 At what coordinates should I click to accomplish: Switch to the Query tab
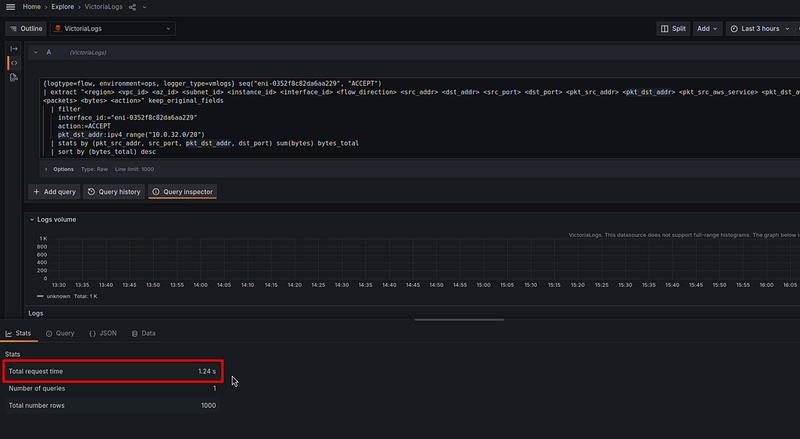tap(60, 333)
